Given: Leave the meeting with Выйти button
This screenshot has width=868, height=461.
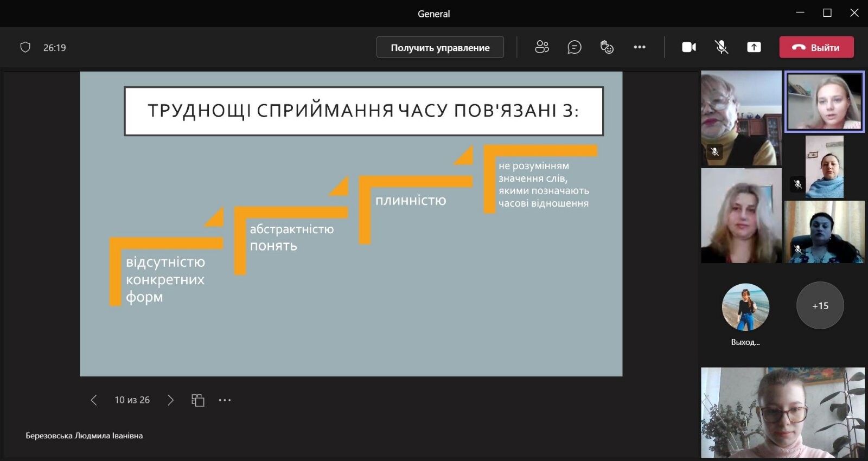Looking at the screenshot, I should [x=816, y=47].
